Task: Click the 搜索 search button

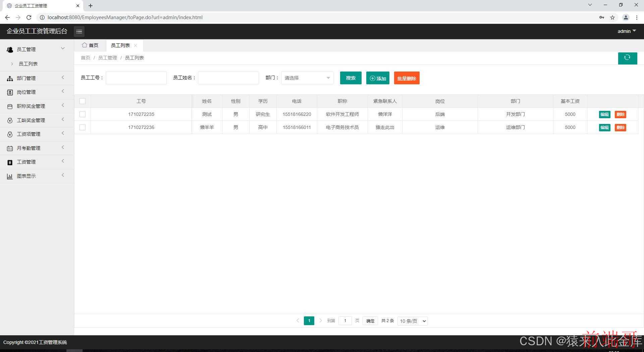Action: click(x=351, y=78)
